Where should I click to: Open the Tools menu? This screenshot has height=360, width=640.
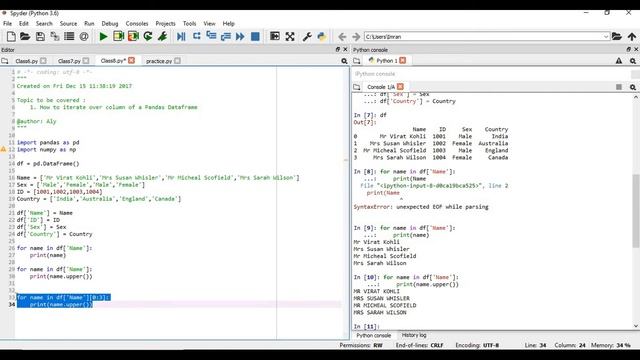pyautogui.click(x=189, y=24)
